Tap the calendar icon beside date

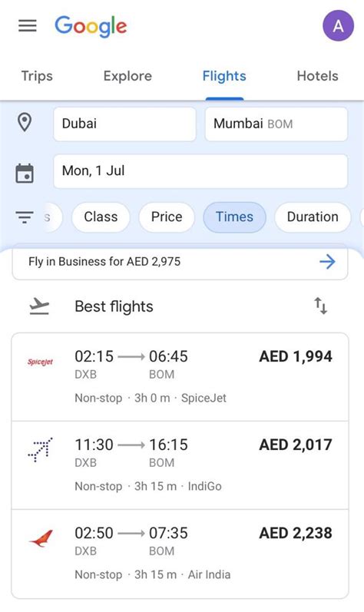(25, 174)
